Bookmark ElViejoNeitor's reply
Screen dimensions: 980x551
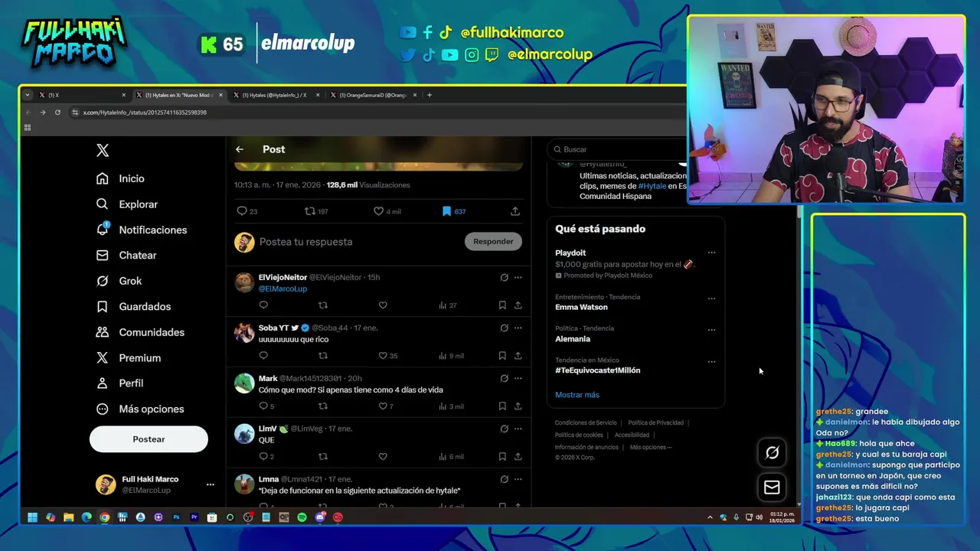pos(502,305)
